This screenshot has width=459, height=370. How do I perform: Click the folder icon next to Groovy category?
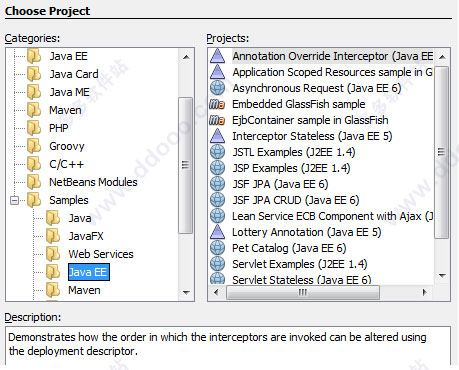point(34,146)
